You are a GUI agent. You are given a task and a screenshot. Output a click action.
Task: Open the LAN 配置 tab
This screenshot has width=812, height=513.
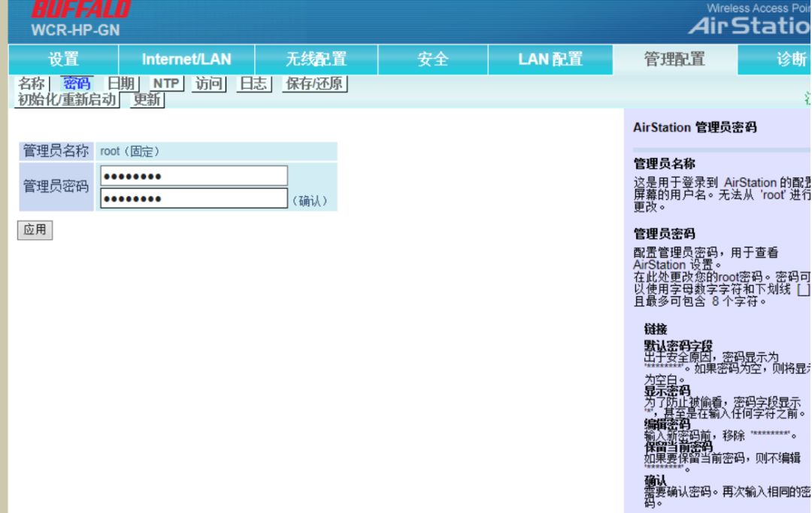click(x=549, y=58)
